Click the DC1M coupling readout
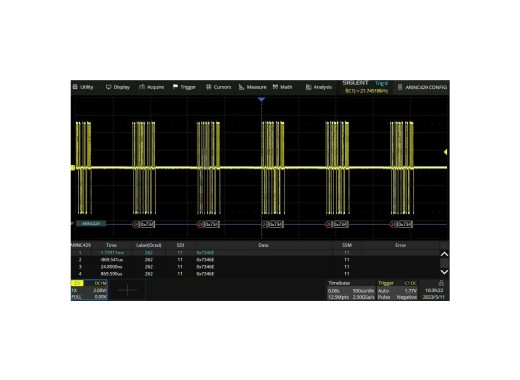This screenshot has height=380, width=520. 100,283
